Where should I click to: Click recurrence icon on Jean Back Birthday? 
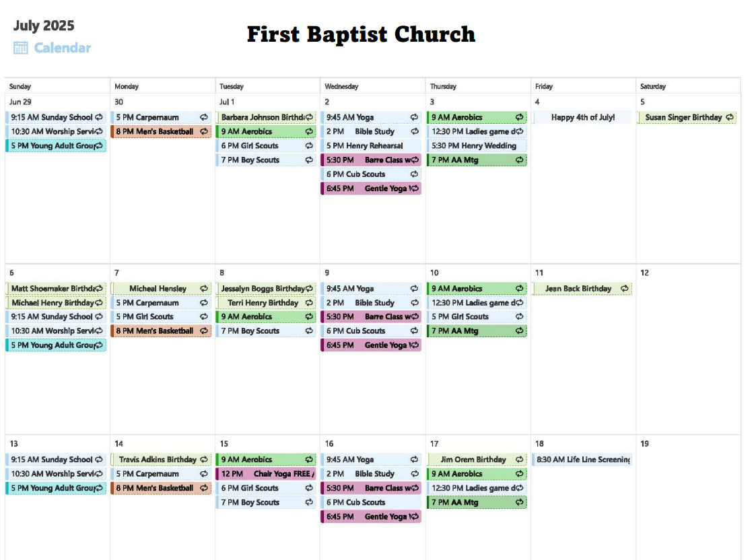tap(624, 288)
